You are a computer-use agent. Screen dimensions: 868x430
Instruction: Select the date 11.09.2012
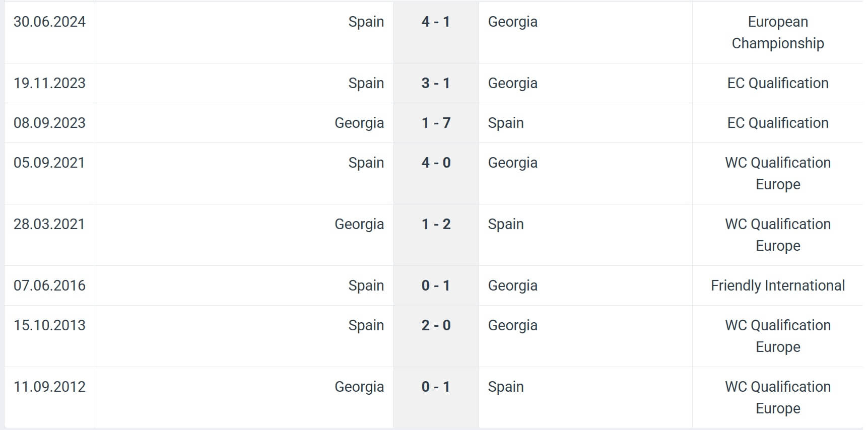[x=49, y=387]
